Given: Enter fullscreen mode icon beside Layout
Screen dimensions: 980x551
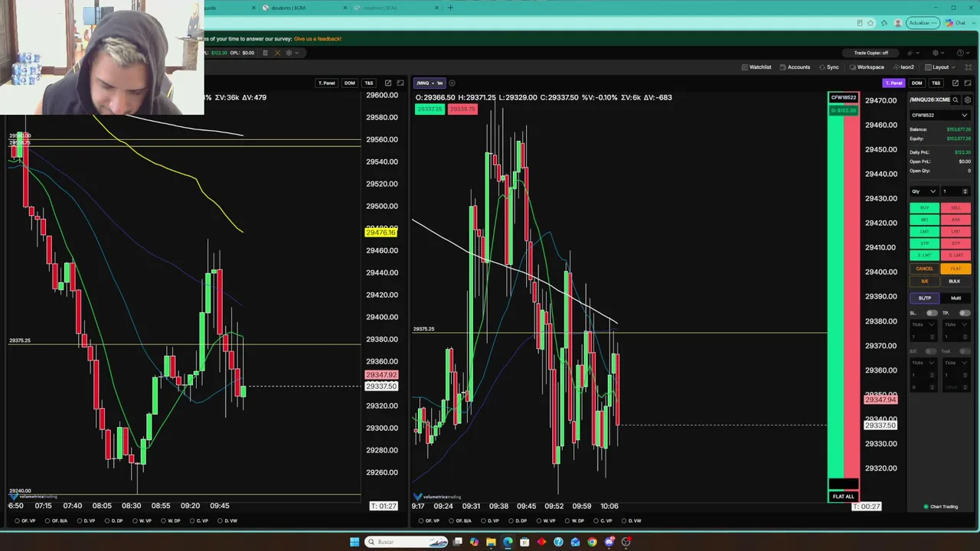Looking at the screenshot, I should click(968, 67).
